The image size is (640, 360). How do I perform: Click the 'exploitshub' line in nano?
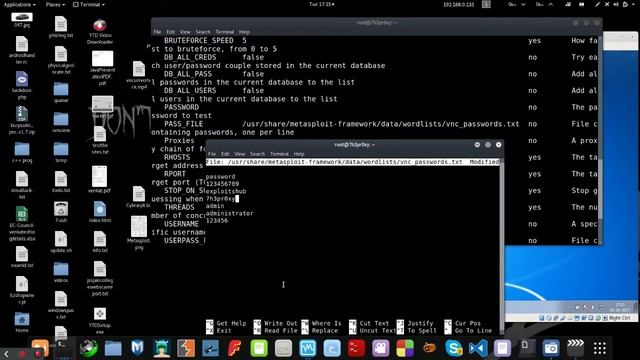click(226, 191)
